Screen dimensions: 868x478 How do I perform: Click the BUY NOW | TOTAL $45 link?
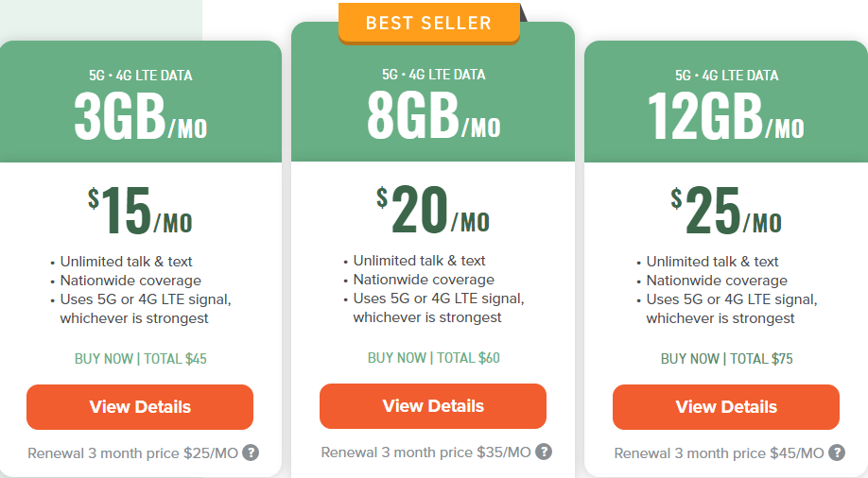(140, 359)
